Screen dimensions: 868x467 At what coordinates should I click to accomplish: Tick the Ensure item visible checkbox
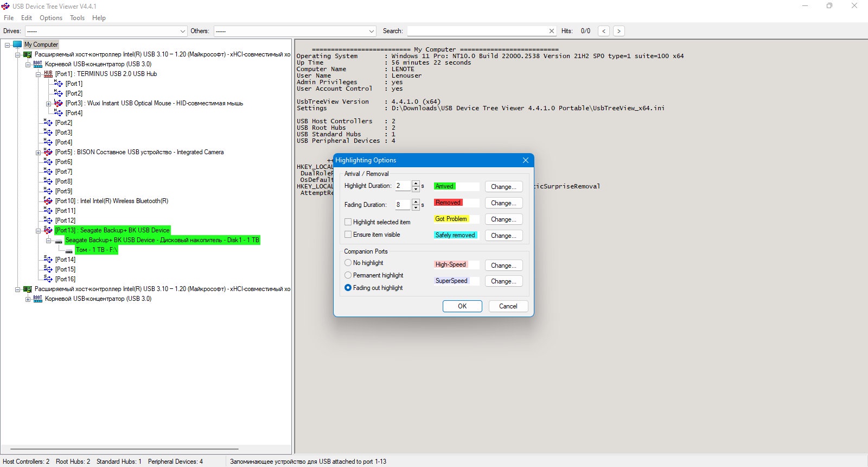point(348,235)
